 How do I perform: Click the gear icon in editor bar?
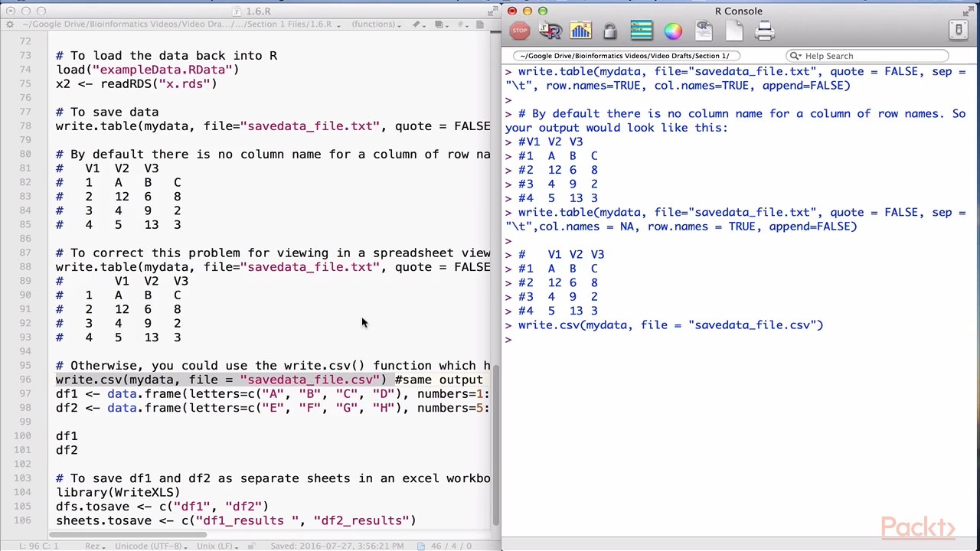click(x=10, y=24)
